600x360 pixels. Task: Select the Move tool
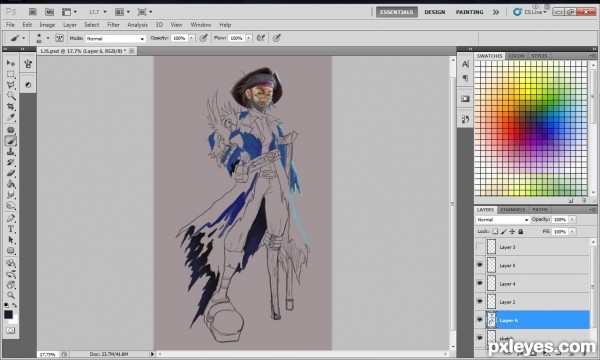(11, 63)
